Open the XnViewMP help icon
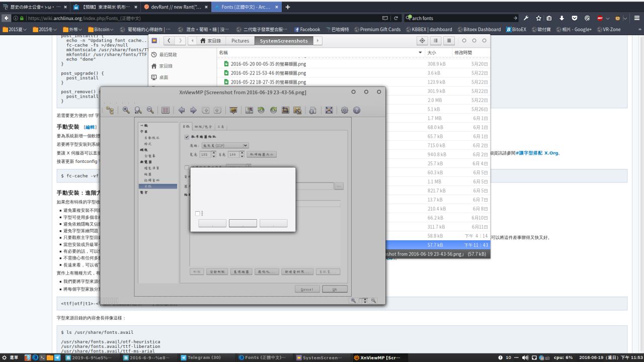The height and width of the screenshot is (362, 644). (x=357, y=111)
